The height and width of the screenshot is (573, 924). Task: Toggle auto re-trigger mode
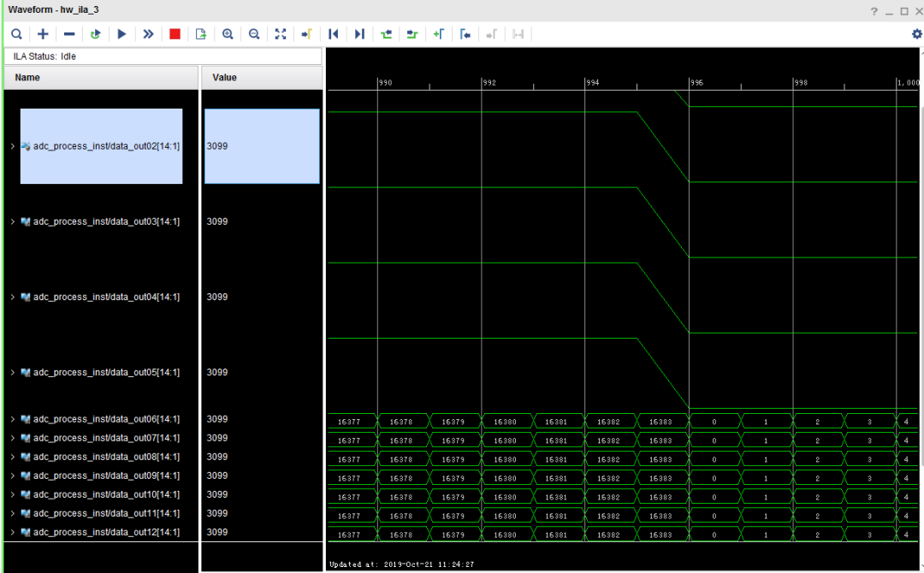(x=96, y=34)
